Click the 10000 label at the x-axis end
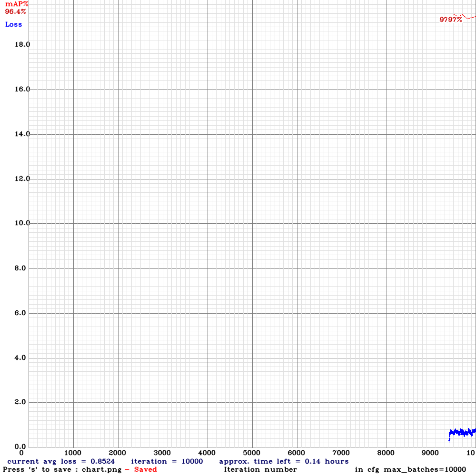This screenshot has width=476, height=476. (472, 453)
